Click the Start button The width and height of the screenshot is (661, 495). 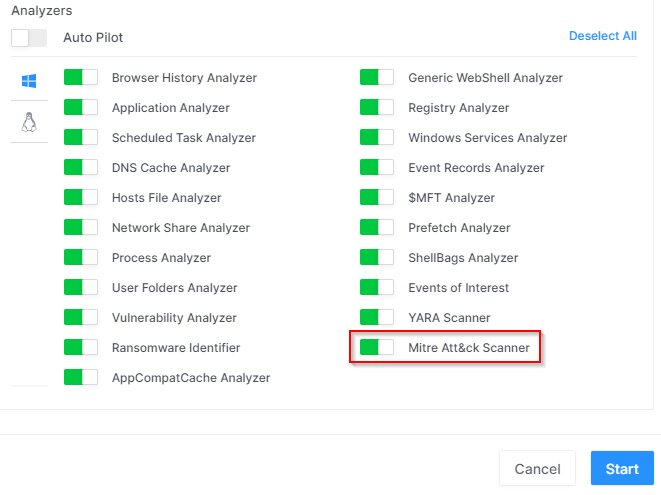622,468
